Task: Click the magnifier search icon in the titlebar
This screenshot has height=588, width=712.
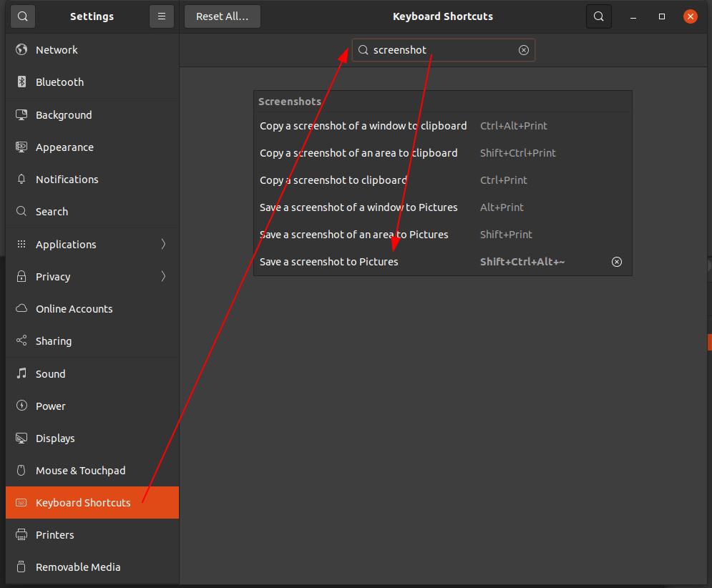Action: tap(598, 16)
